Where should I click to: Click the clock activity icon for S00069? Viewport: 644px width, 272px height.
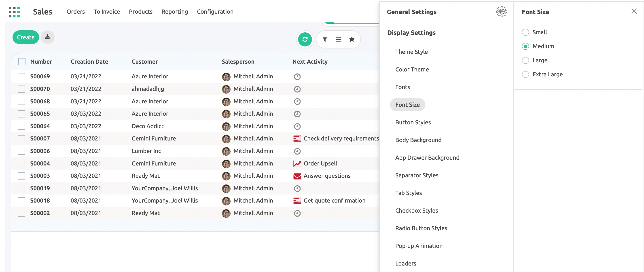click(x=297, y=77)
